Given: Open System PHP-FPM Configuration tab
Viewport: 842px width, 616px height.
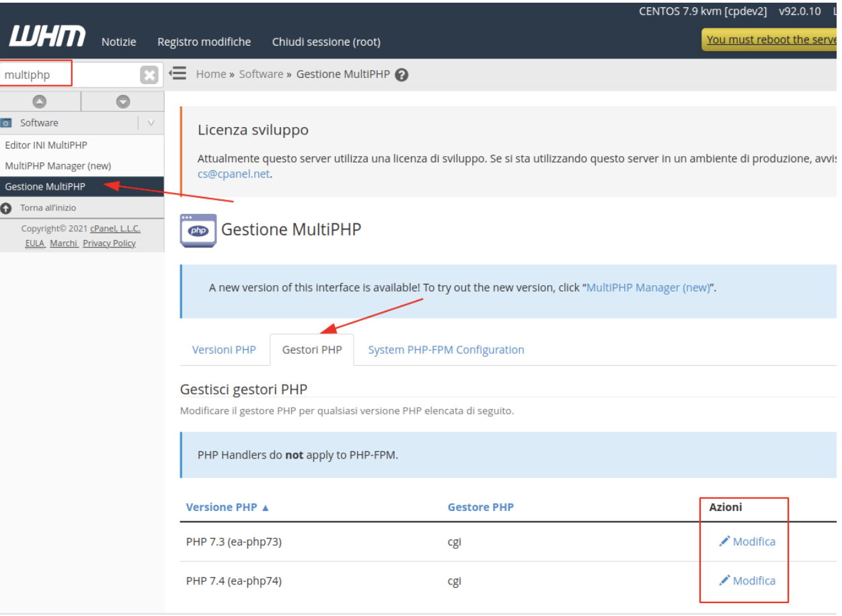Looking at the screenshot, I should [446, 350].
